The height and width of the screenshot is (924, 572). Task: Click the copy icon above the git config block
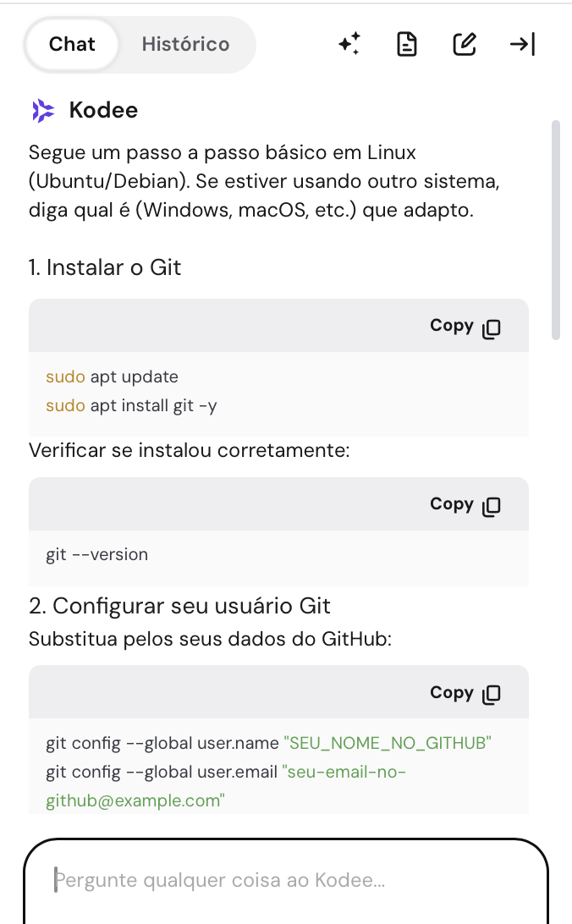492,693
